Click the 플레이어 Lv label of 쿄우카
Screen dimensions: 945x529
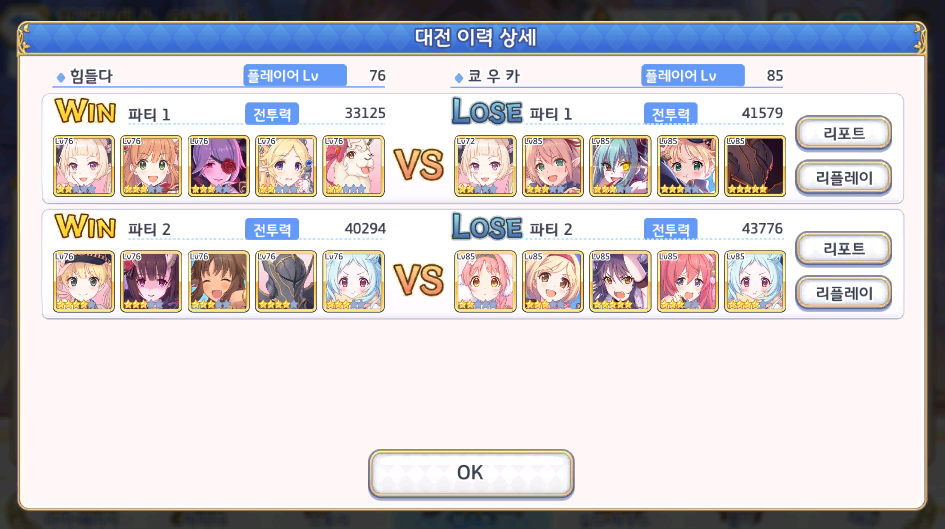click(692, 76)
